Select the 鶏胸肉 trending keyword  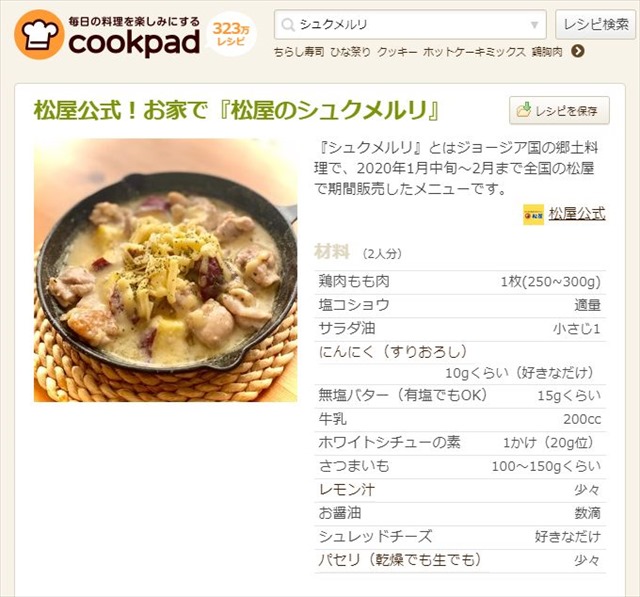547,52
